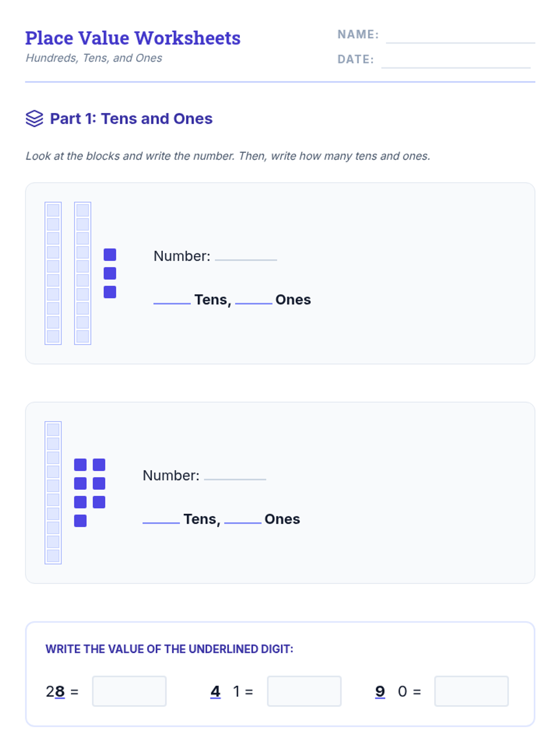Click the NAME blank line

(460, 38)
